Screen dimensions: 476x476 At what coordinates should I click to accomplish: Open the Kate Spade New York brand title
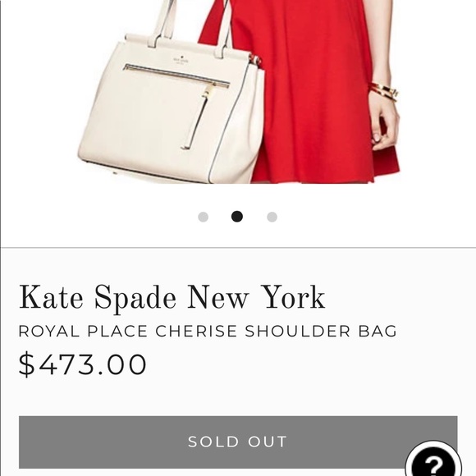coord(172,298)
